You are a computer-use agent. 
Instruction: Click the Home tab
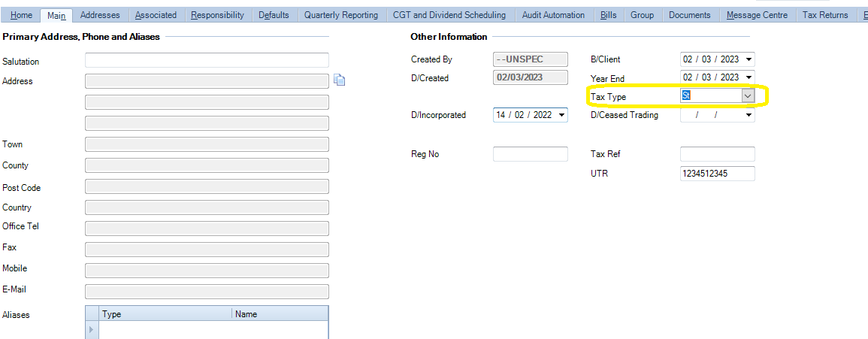pos(21,15)
